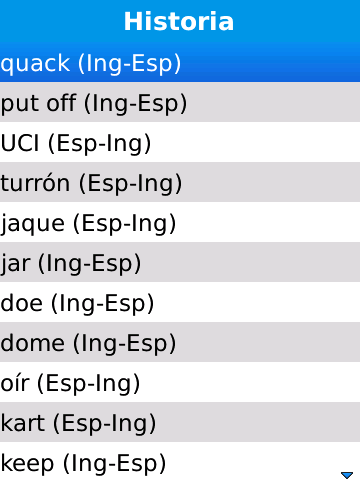Viewport: 360px width, 480px height.
Task: Click the blue scroll-down arrow indicator
Action: tap(347, 475)
